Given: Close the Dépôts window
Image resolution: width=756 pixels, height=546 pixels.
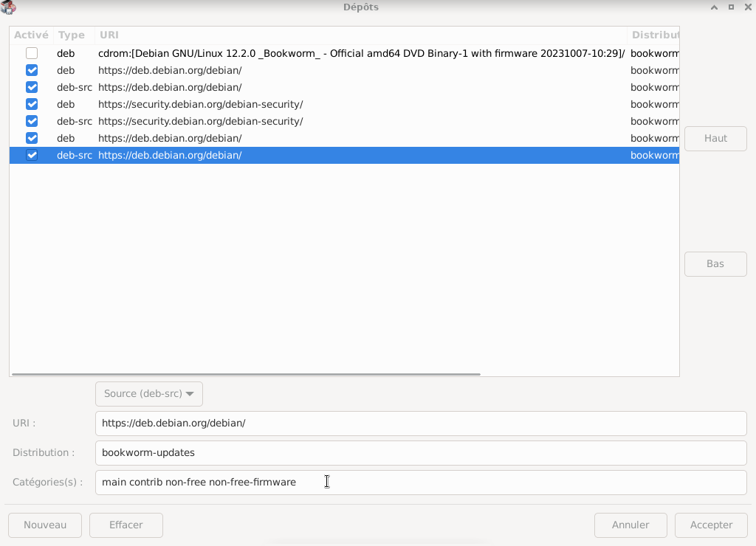Looking at the screenshot, I should (x=748, y=7).
